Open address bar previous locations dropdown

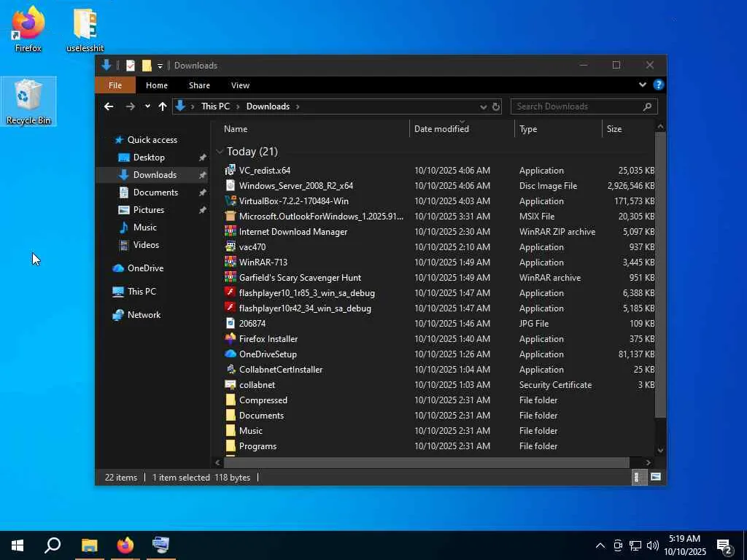coord(483,106)
